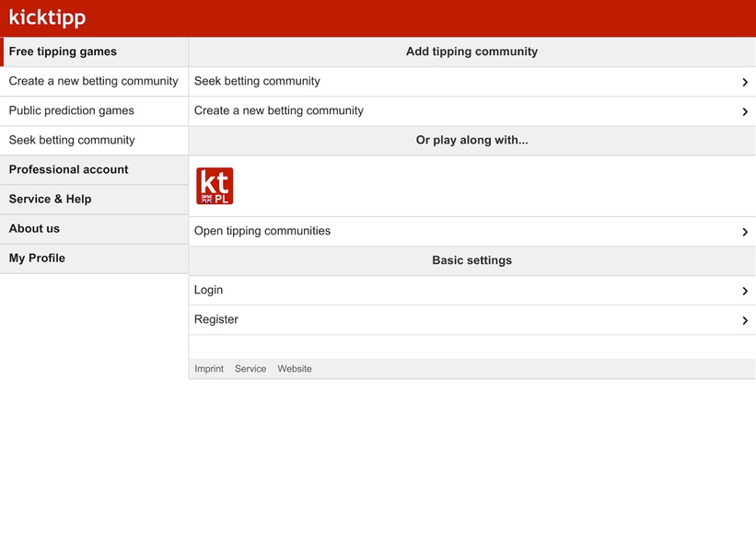
Task: Open Open tipping communities link
Action: tap(262, 231)
